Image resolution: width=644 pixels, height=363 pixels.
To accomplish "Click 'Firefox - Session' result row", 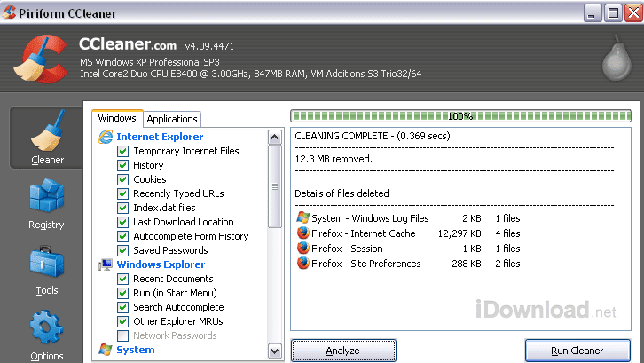I will (408, 249).
